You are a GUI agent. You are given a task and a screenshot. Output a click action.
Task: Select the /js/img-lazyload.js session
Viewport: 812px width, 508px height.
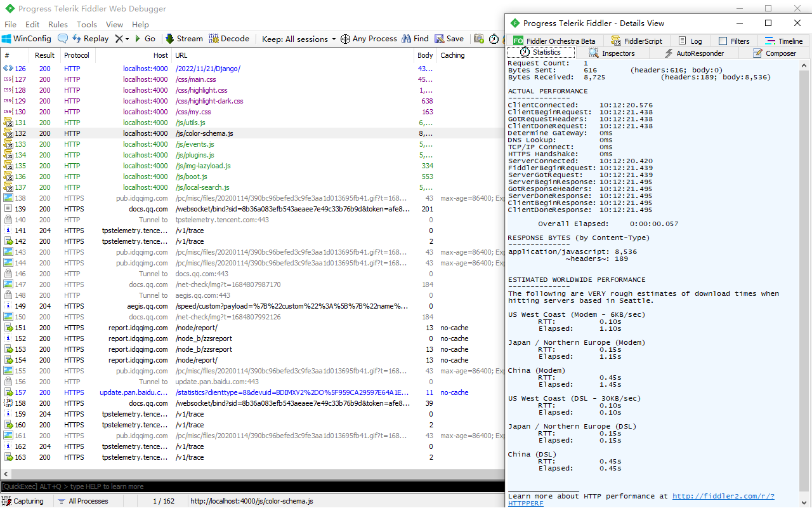[x=252, y=166]
